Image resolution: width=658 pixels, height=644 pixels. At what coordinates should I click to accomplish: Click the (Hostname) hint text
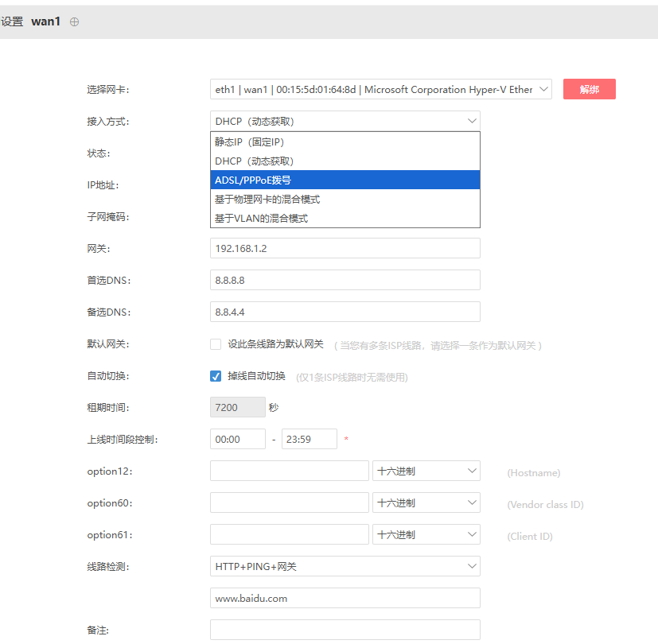pyautogui.click(x=533, y=473)
